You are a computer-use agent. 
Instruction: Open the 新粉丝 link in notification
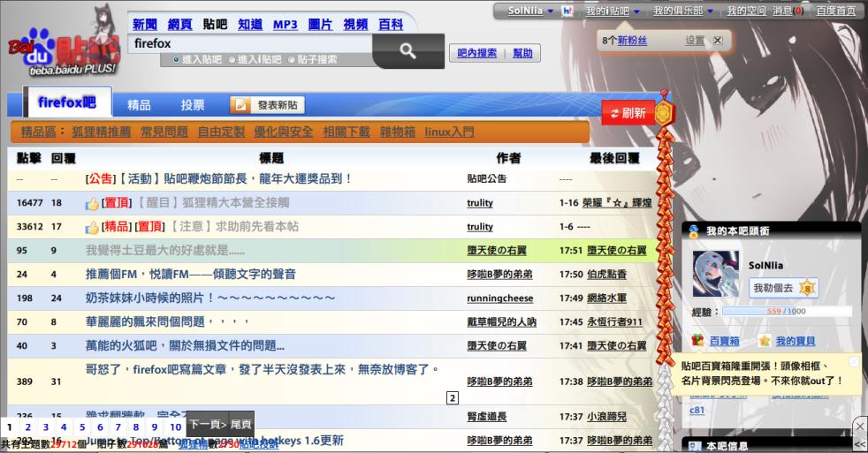[x=632, y=41]
